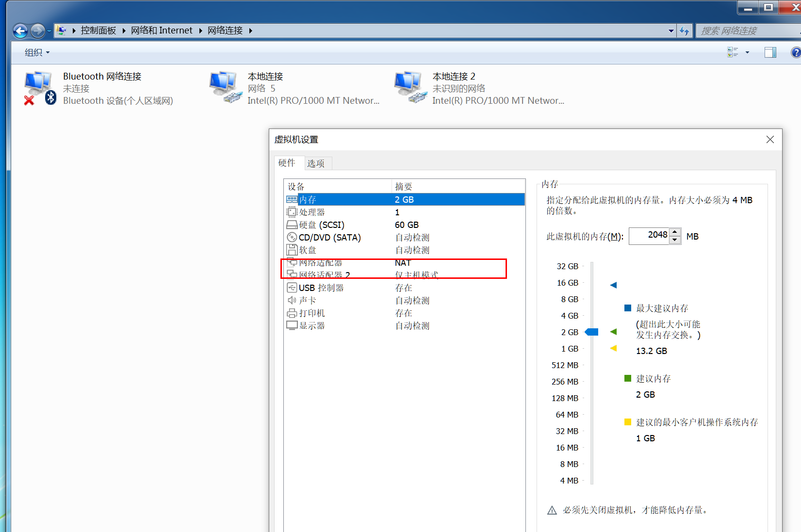This screenshot has height=532, width=801.
Task: Expand the address bar history dropdown arrow
Action: (671, 31)
